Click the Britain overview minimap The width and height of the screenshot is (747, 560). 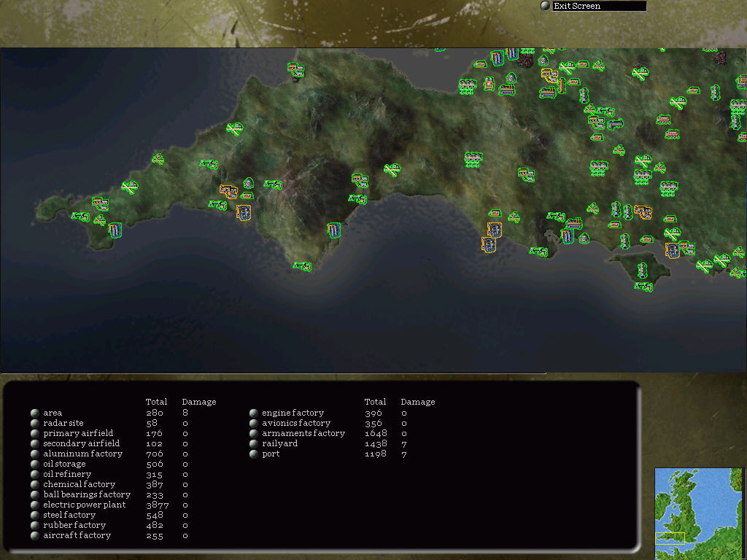tap(698, 514)
